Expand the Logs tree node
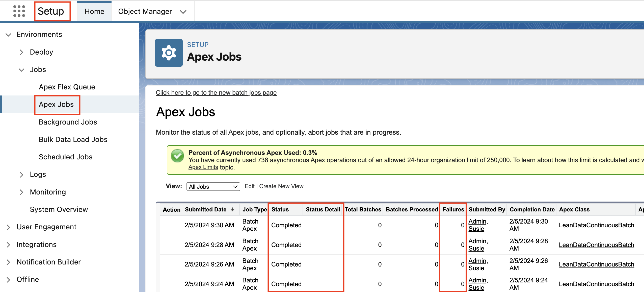 coord(21,175)
